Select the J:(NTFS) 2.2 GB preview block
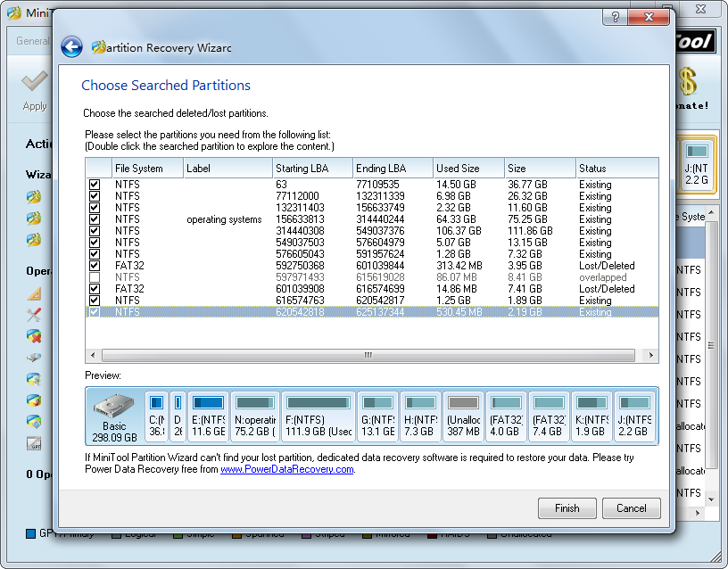728x569 pixels. point(634,416)
